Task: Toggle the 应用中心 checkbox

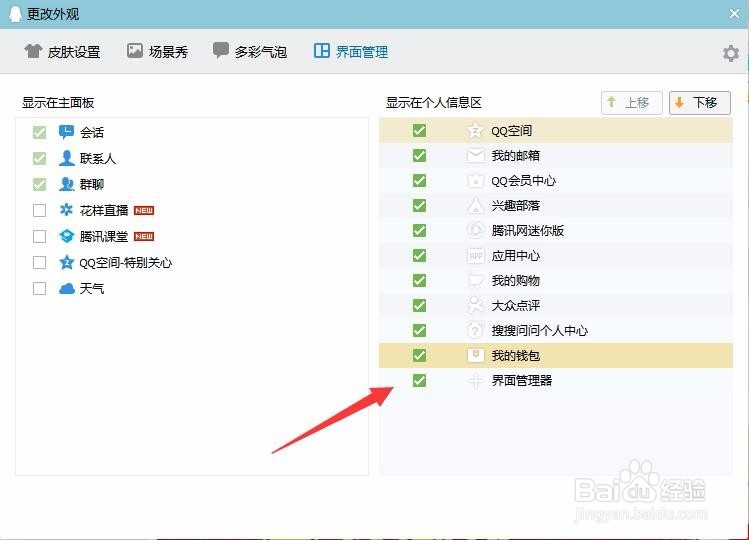Action: tap(419, 256)
